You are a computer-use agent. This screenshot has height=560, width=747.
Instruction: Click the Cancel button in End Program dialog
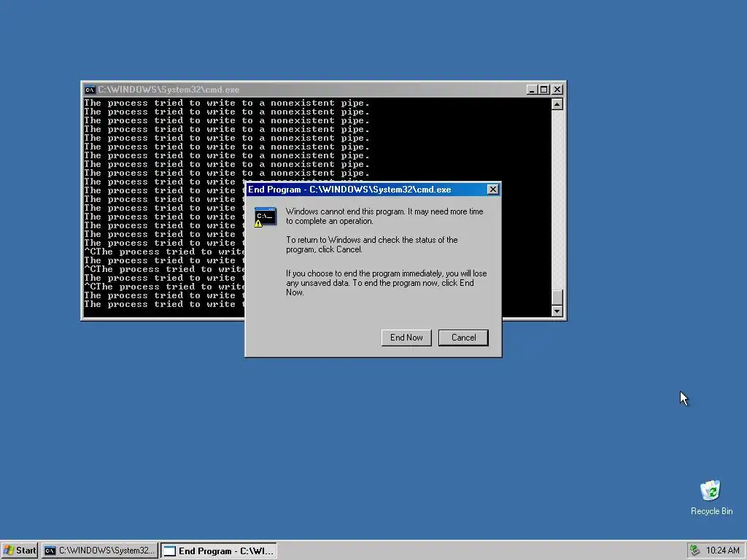coord(463,338)
